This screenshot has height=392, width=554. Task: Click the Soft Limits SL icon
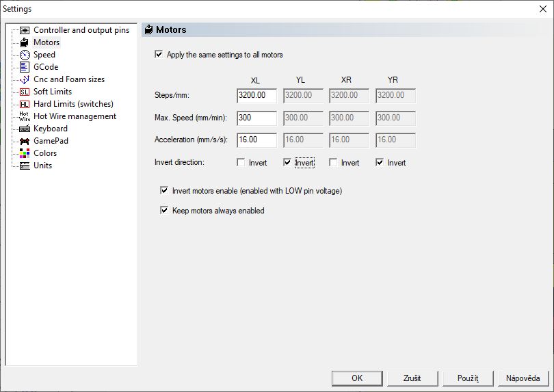click(25, 92)
